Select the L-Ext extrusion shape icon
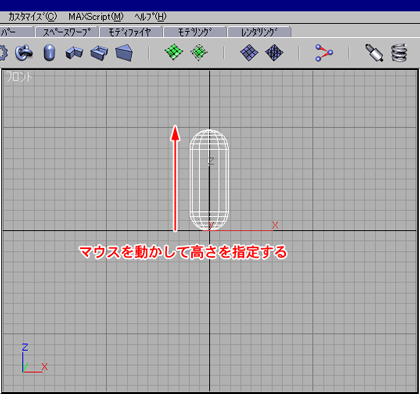 (x=74, y=53)
